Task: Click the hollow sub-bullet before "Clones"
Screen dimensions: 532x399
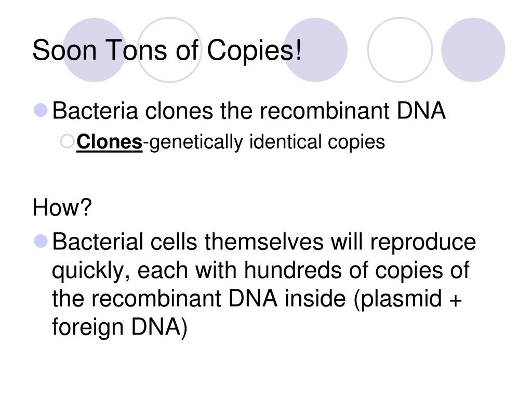Action: tap(67, 141)
